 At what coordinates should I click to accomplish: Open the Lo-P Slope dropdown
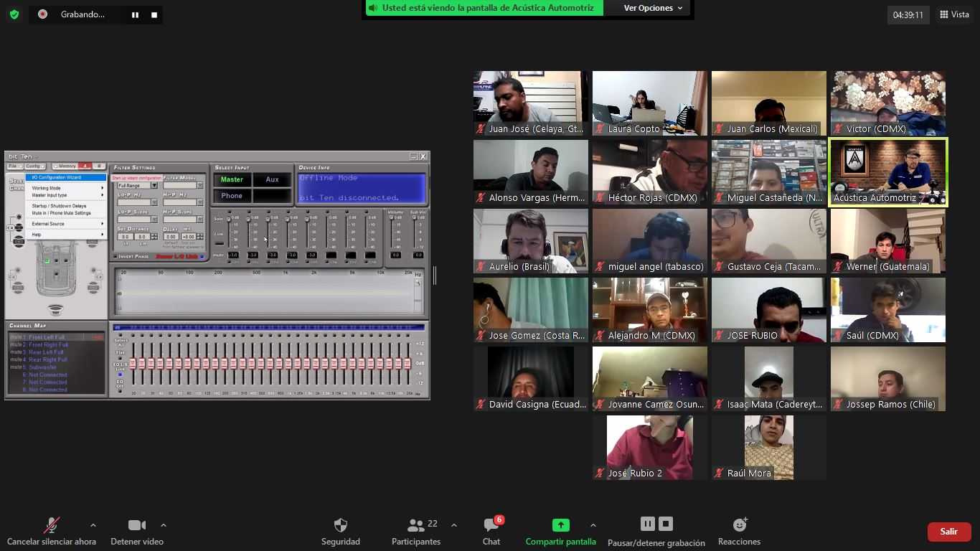pos(154,220)
